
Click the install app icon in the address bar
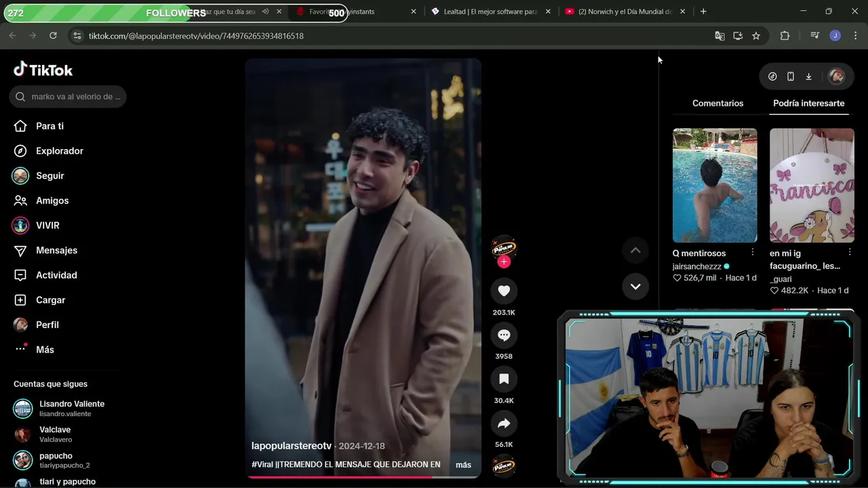tap(738, 36)
